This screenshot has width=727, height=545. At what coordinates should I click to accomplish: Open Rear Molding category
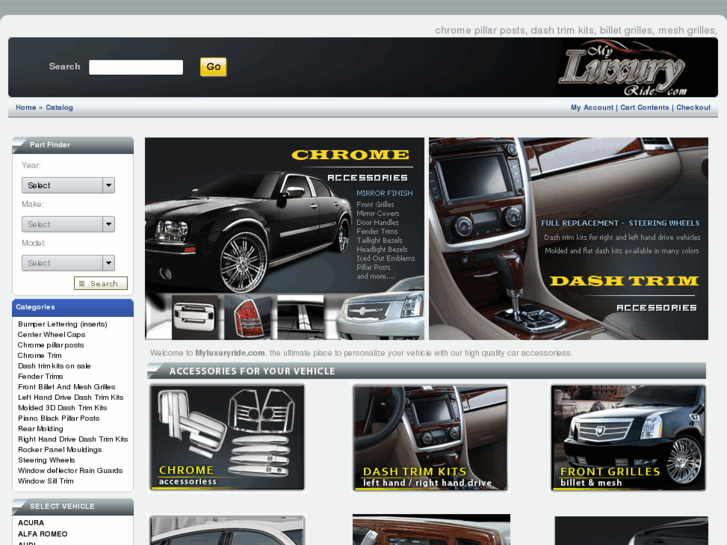pyautogui.click(x=40, y=429)
